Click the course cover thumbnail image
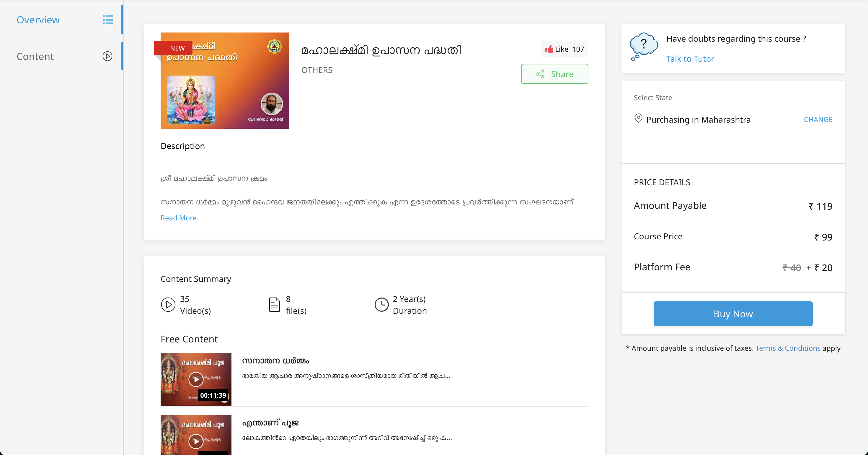Viewport: 868px width, 455px height. 224,80
